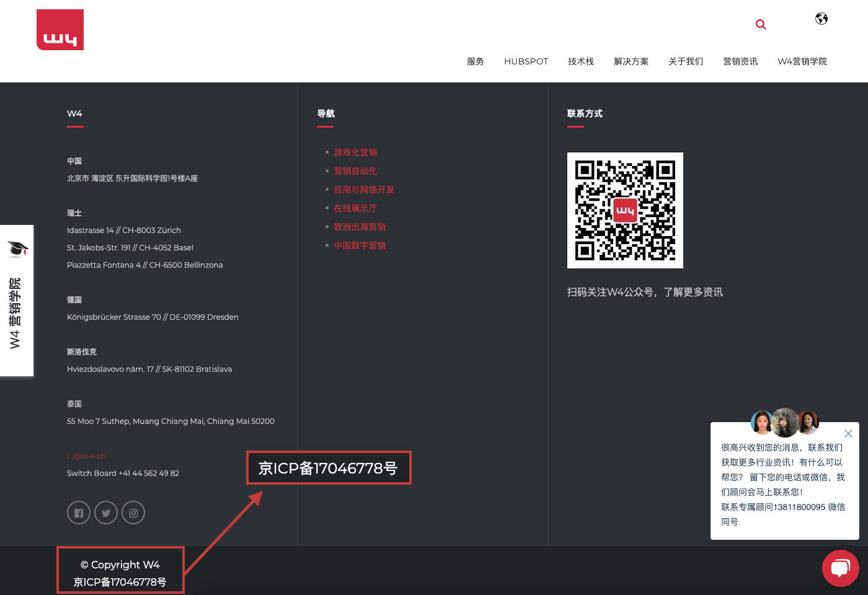Open the 游戏化营销 link
The width and height of the screenshot is (868, 595).
pyautogui.click(x=355, y=152)
